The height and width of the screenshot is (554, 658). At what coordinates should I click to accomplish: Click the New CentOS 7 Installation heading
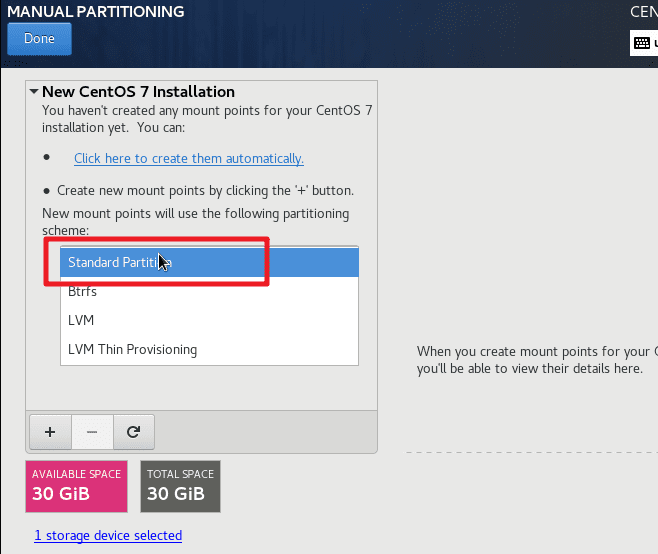coord(138,91)
